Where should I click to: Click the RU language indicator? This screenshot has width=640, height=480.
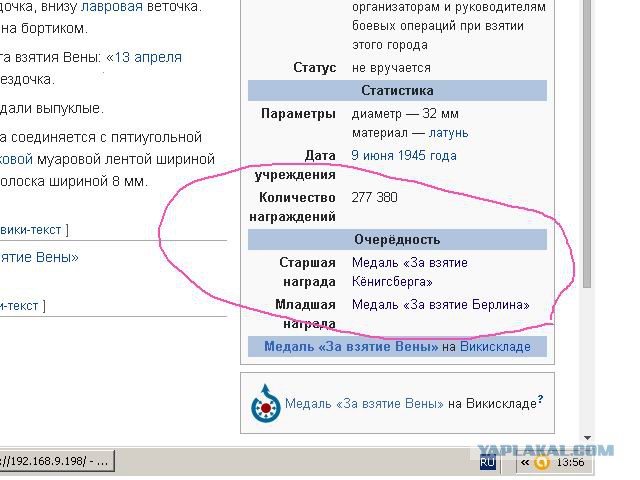click(x=488, y=462)
